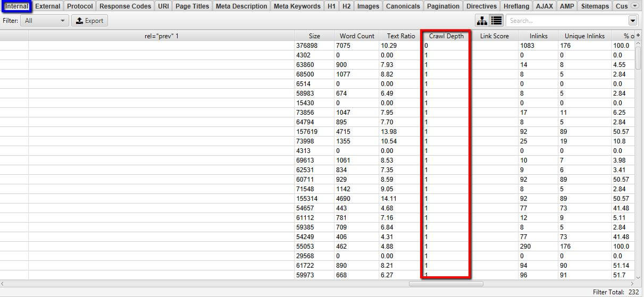
Task: Open the Meta Keywords tab
Action: [x=297, y=6]
